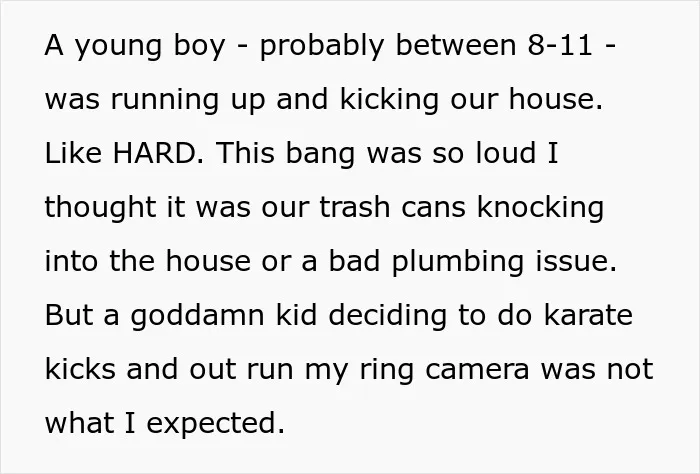Click the word "deciding"

click(388, 316)
